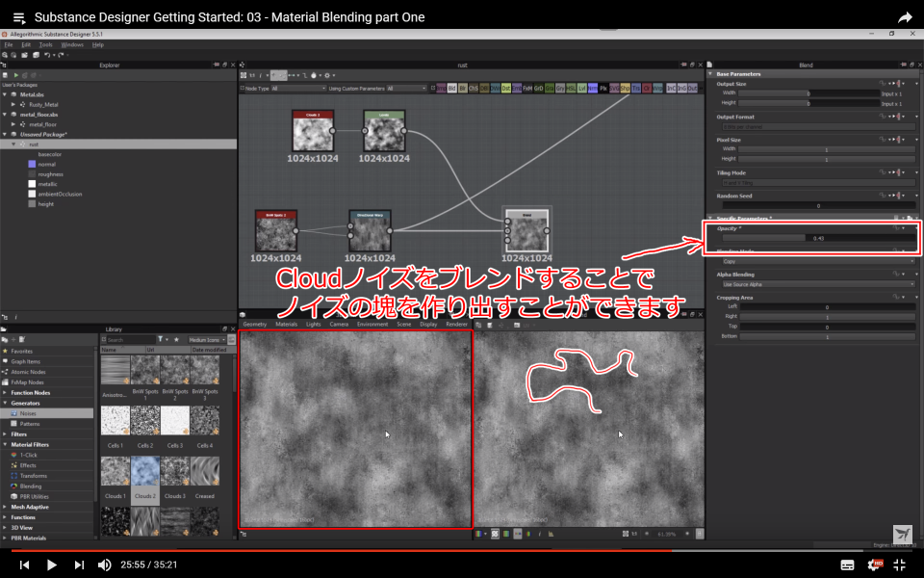Adjust the Opacity slider
The height and width of the screenshot is (578, 924).
point(819,238)
